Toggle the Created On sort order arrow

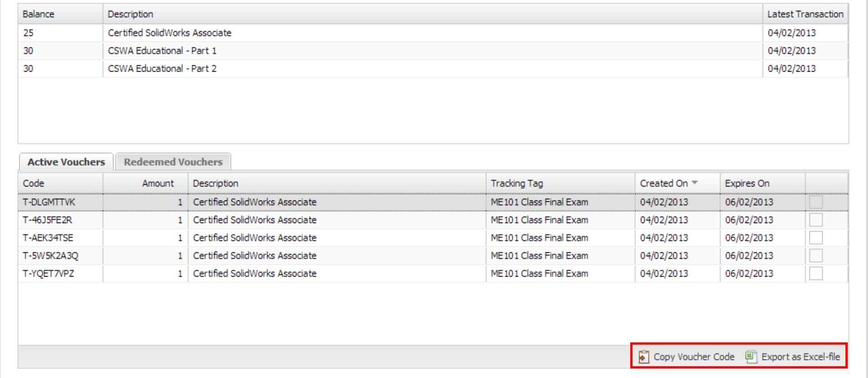click(x=694, y=183)
